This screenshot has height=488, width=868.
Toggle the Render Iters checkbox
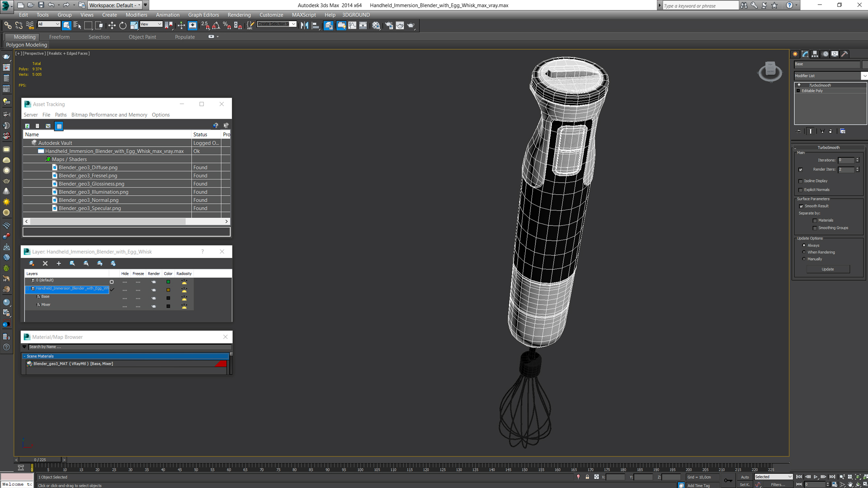(x=801, y=169)
